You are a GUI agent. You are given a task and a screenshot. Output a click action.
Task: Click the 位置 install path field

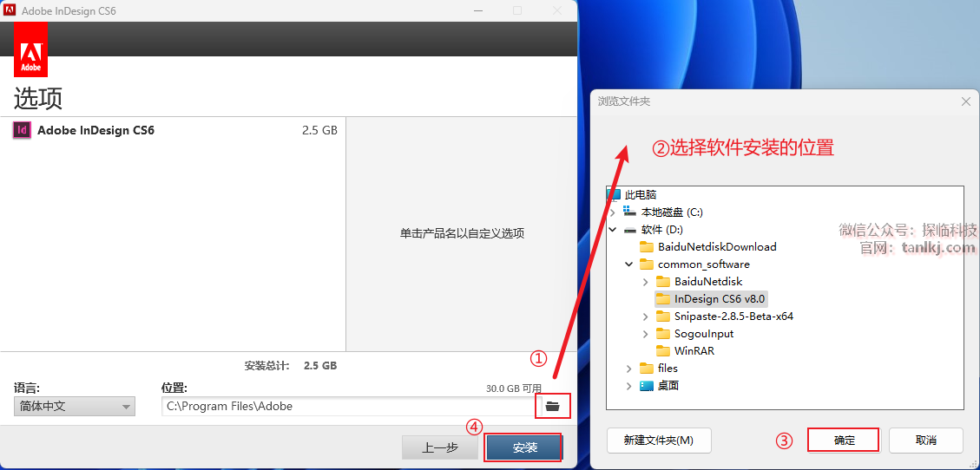(352, 407)
